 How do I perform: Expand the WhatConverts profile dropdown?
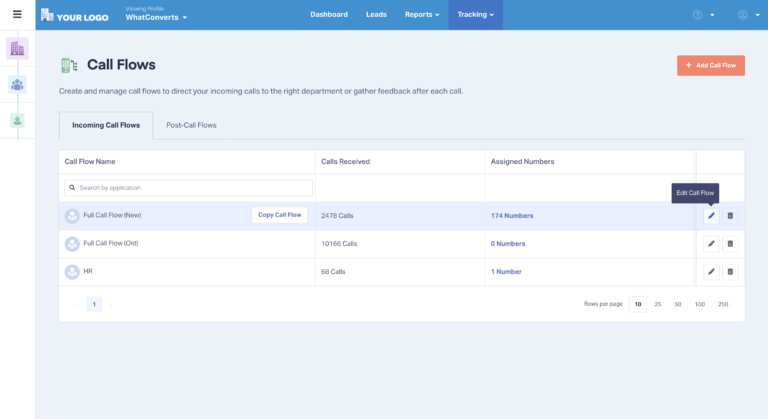click(156, 18)
